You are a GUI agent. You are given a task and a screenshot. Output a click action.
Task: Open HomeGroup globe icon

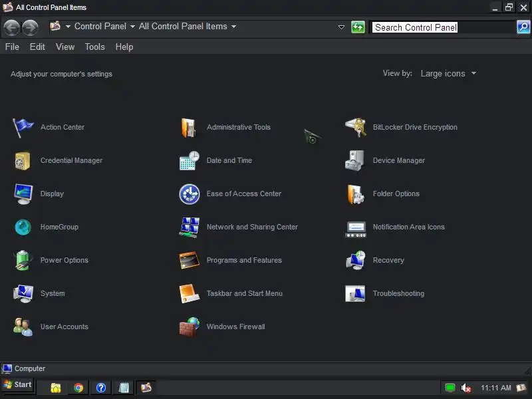pos(23,227)
